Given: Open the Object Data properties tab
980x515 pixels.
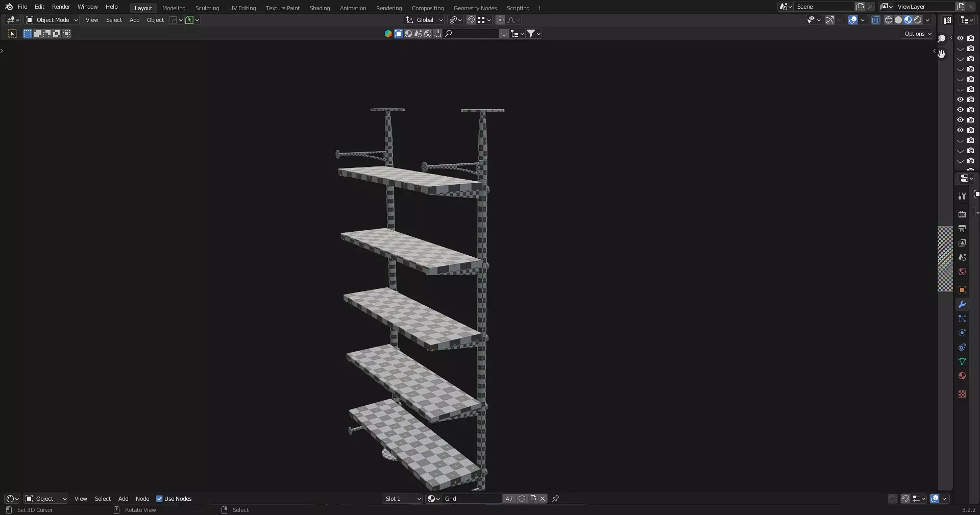Looking at the screenshot, I should click(962, 361).
